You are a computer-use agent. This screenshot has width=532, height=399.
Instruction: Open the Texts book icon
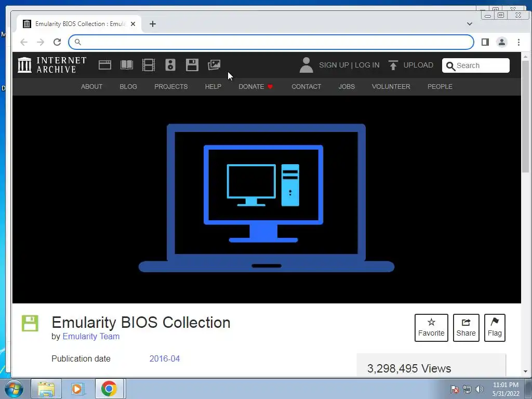coord(127,65)
